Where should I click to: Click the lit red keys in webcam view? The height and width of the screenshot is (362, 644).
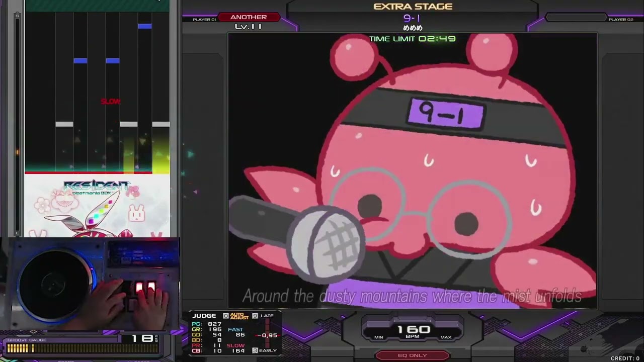coord(145,287)
